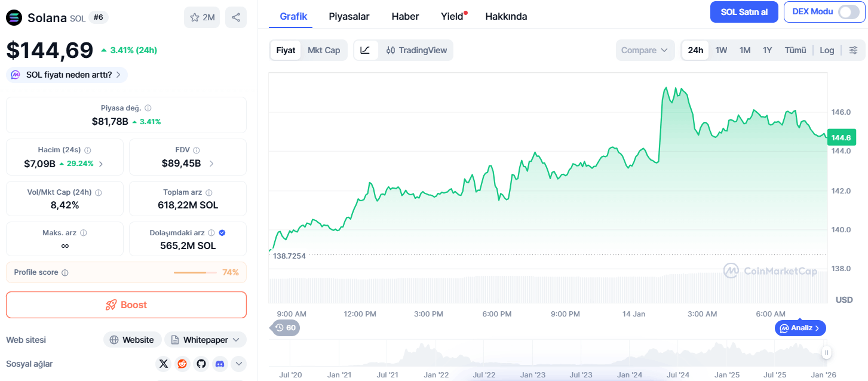Image resolution: width=868 pixels, height=381 pixels.
Task: Select the 24h time range
Action: (695, 50)
